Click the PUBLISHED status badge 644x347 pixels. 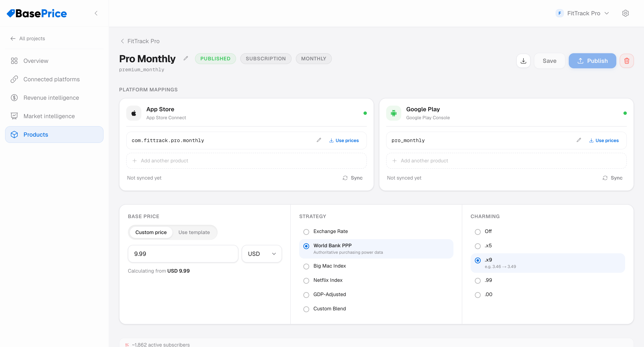click(x=215, y=58)
